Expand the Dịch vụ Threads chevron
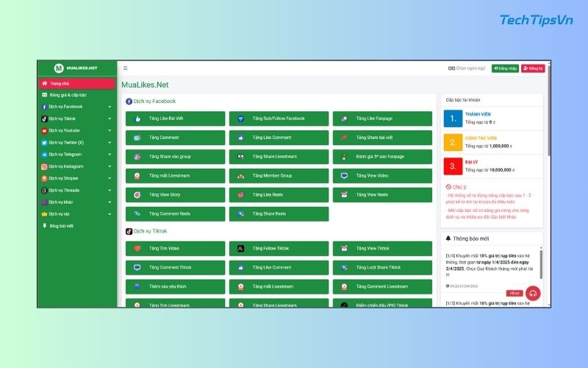The image size is (588, 368). point(110,191)
